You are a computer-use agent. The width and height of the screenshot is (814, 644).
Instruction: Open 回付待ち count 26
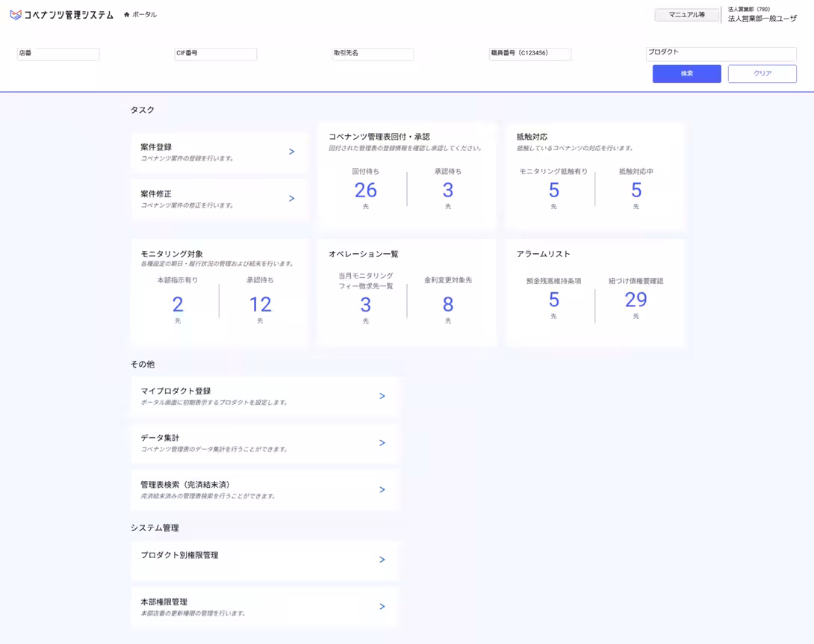click(365, 190)
